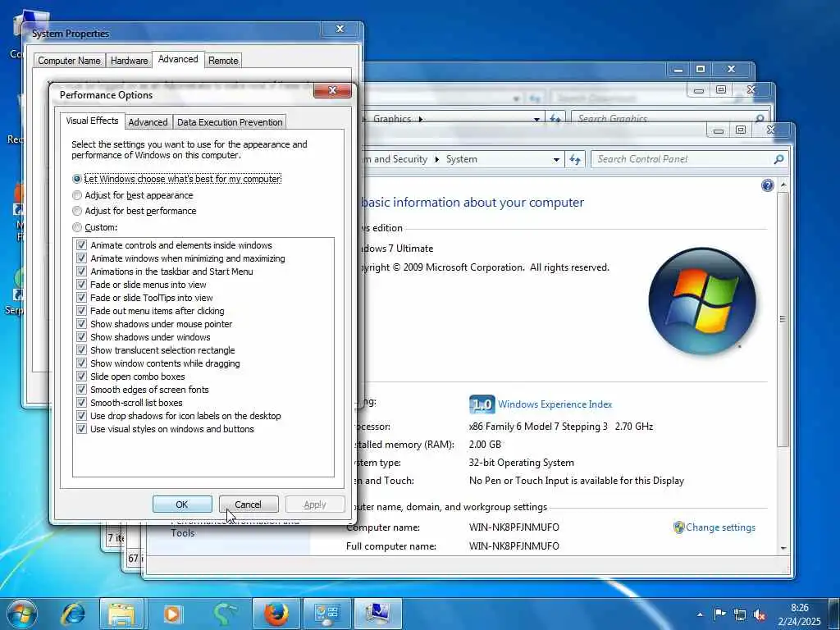Switch to Visual Effects tab
The width and height of the screenshot is (840, 630).
pyautogui.click(x=92, y=121)
